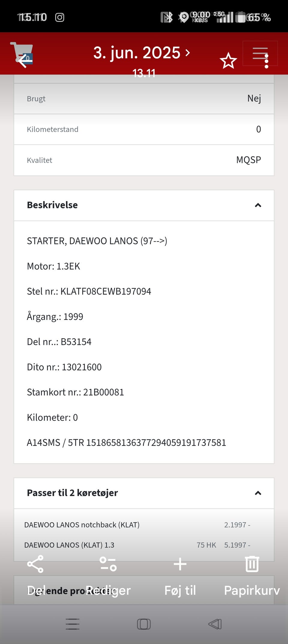Image resolution: width=288 pixels, height=644 pixels.
Task: Tap the Føj til plus icon
Action: click(180, 564)
